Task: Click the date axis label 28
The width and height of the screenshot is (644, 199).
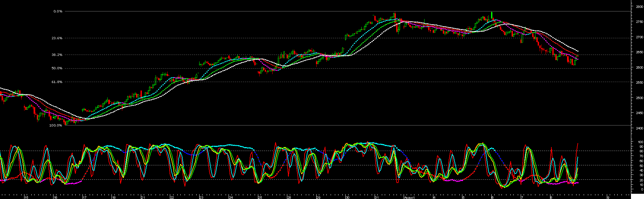Action: click(289, 197)
